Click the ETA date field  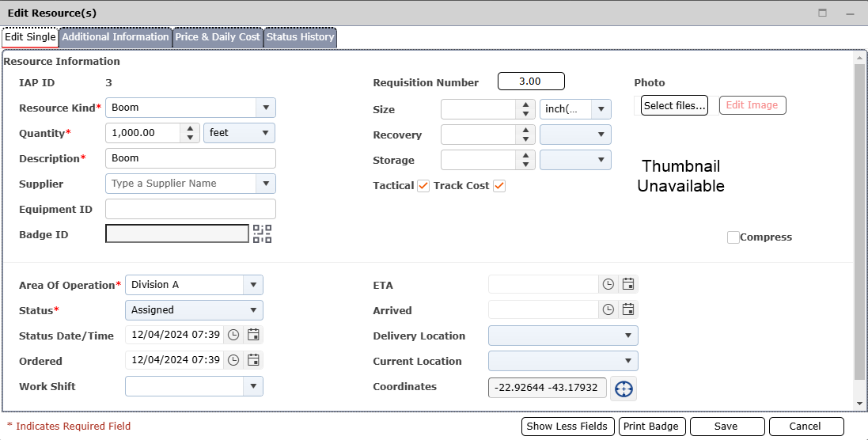tap(543, 284)
